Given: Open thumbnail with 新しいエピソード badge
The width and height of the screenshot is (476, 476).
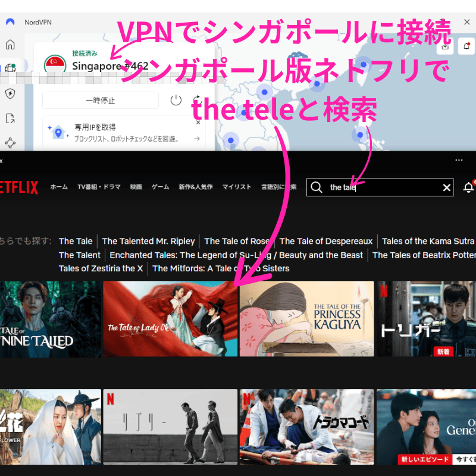Looking at the screenshot, I should pos(426,427).
